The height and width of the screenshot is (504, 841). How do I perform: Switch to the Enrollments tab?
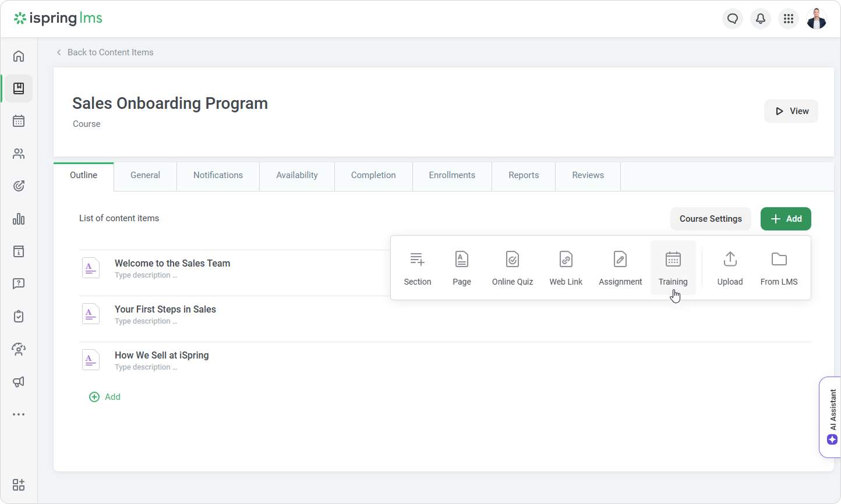click(452, 175)
